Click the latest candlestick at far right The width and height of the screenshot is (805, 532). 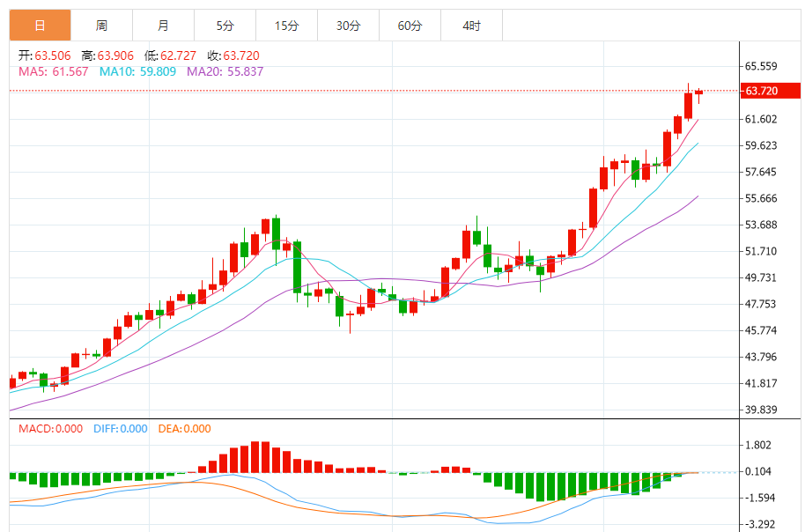coord(698,92)
